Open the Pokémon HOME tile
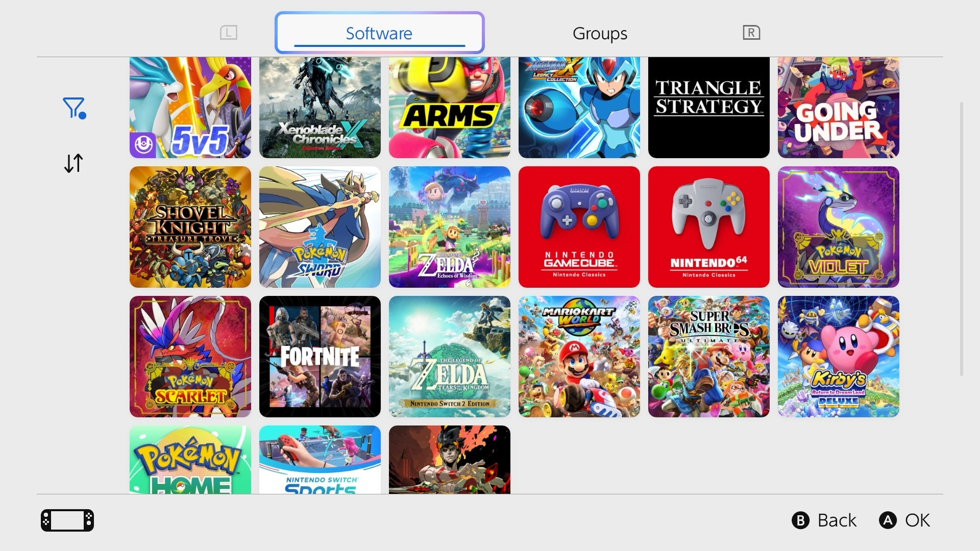The height and width of the screenshot is (551, 980). [x=190, y=460]
